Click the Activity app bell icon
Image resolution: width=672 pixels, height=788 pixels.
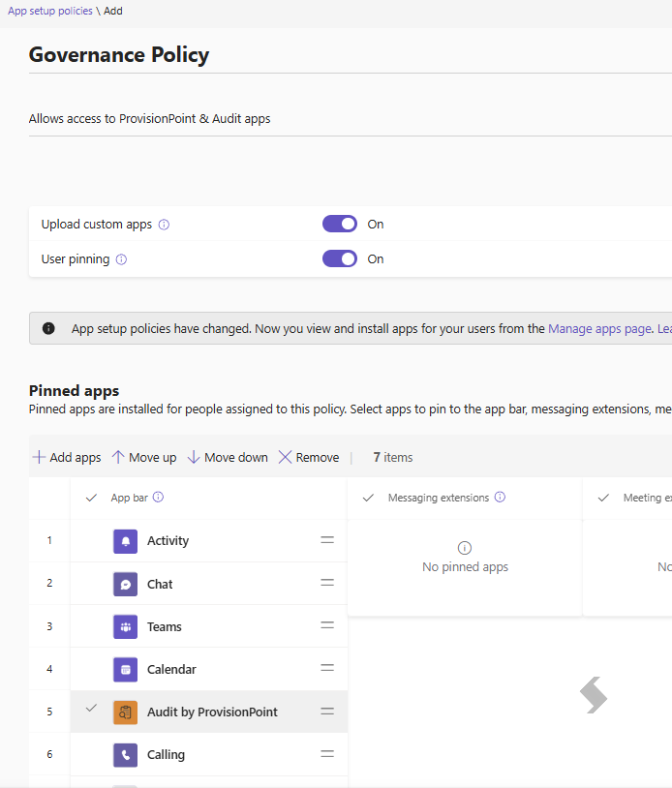pyautogui.click(x=125, y=541)
